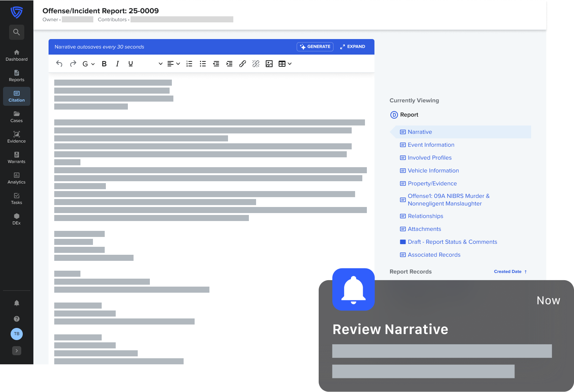Undo the last narrative edit

tap(59, 64)
